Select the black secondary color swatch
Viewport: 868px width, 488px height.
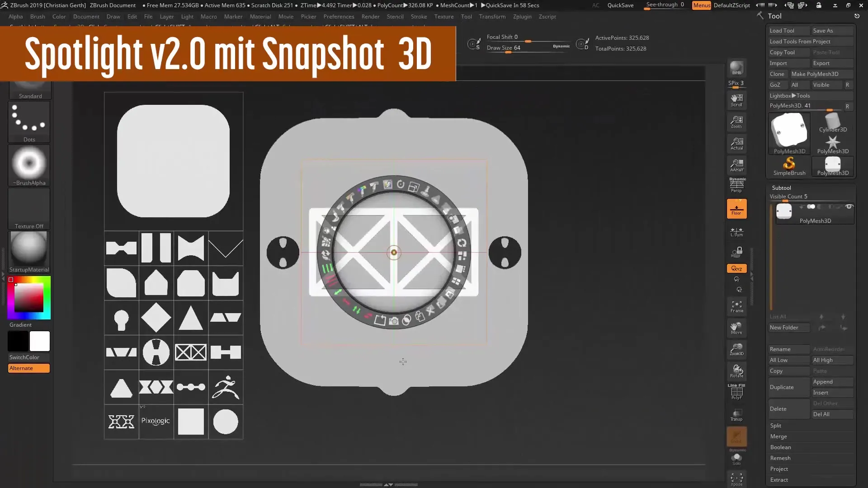pos(18,341)
